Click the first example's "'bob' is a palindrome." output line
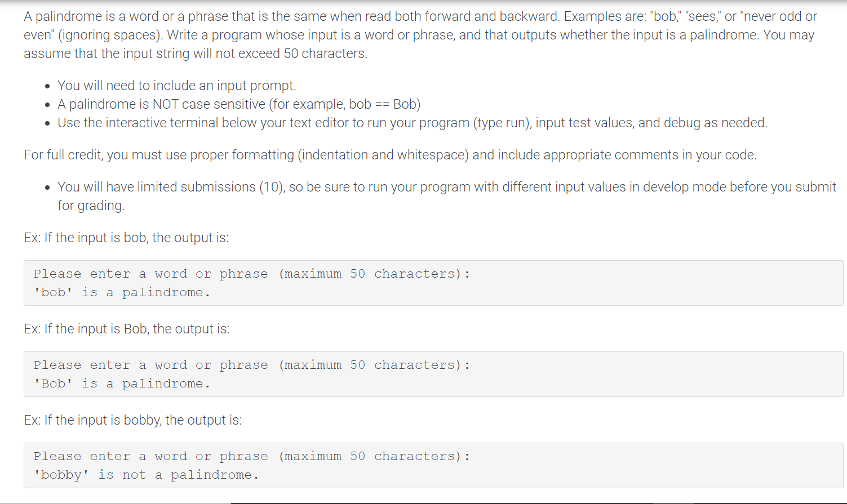Viewport: 847px width, 504px height. [122, 292]
